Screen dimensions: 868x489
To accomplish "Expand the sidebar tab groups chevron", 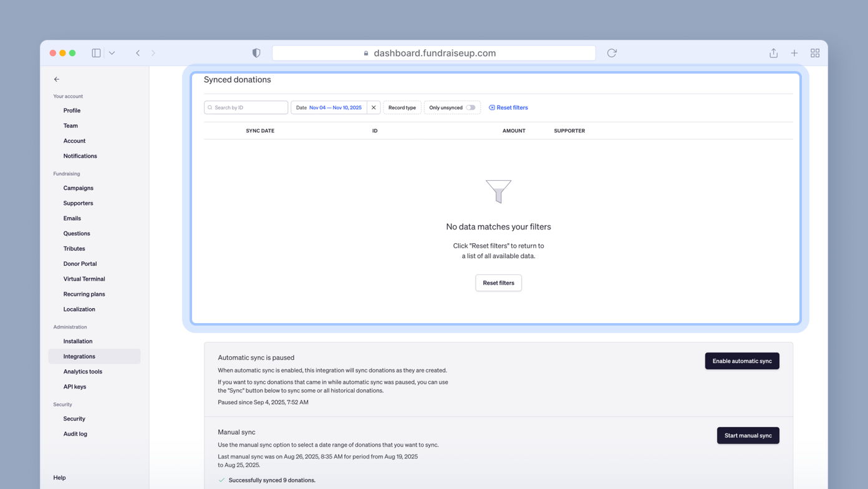I will point(112,53).
